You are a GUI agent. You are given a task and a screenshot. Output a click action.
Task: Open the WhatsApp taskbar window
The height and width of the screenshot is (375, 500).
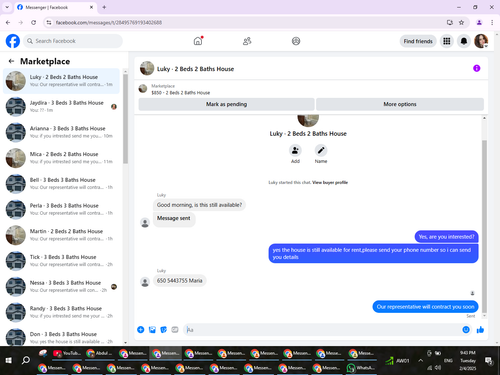[361, 368]
